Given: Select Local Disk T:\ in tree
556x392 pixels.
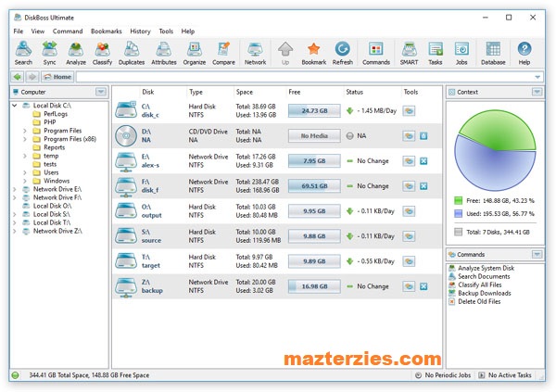Looking at the screenshot, I should 52,222.
